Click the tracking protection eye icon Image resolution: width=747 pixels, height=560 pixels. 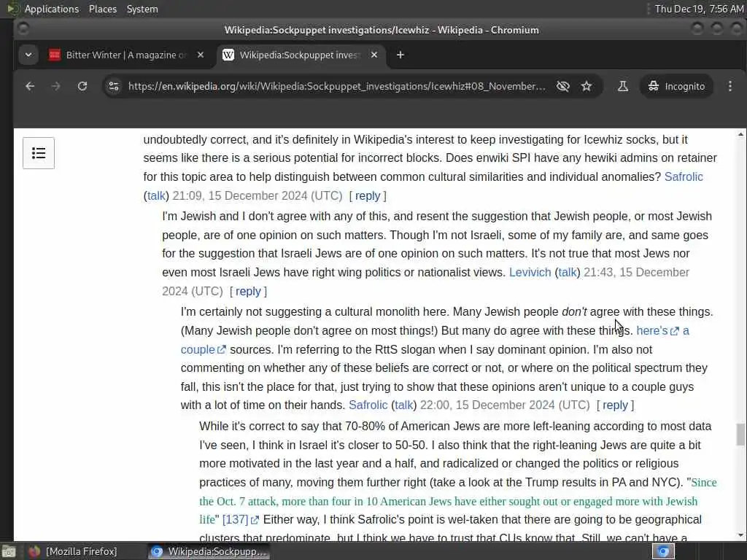click(x=562, y=86)
